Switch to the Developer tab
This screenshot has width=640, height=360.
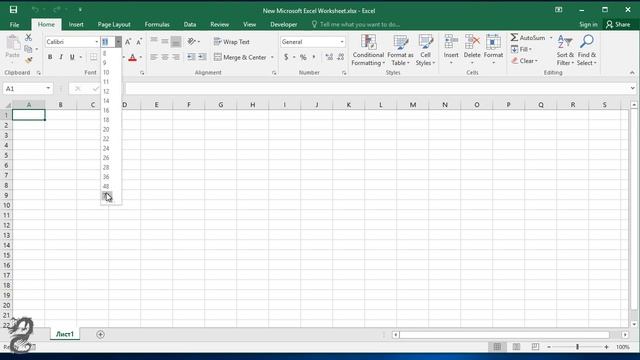pyautogui.click(x=284, y=24)
